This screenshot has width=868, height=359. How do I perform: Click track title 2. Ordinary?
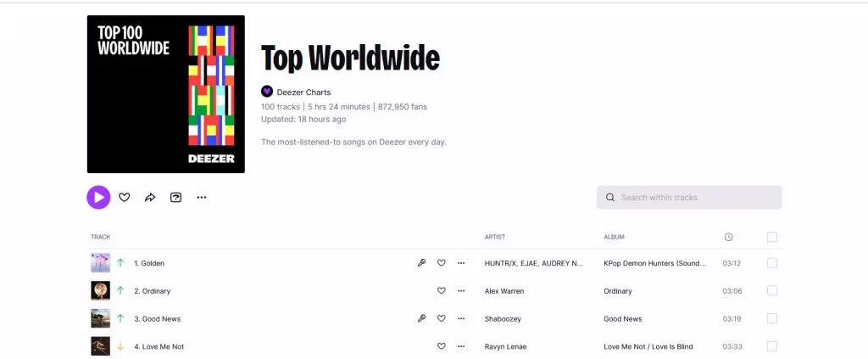153,291
